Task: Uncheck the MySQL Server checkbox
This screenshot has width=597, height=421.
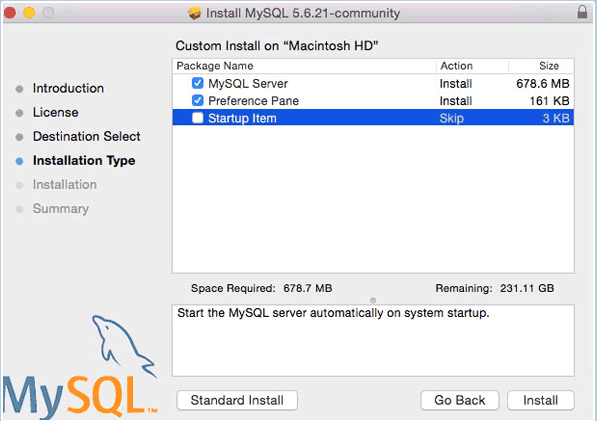Action: [198, 83]
